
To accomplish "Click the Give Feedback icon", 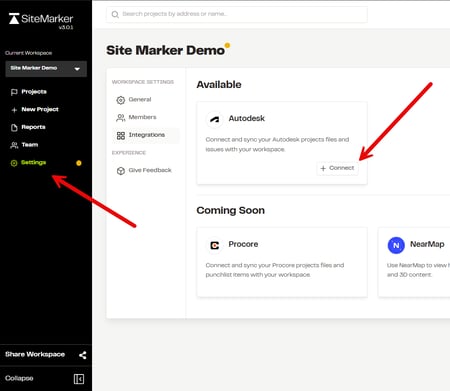I will point(121,171).
